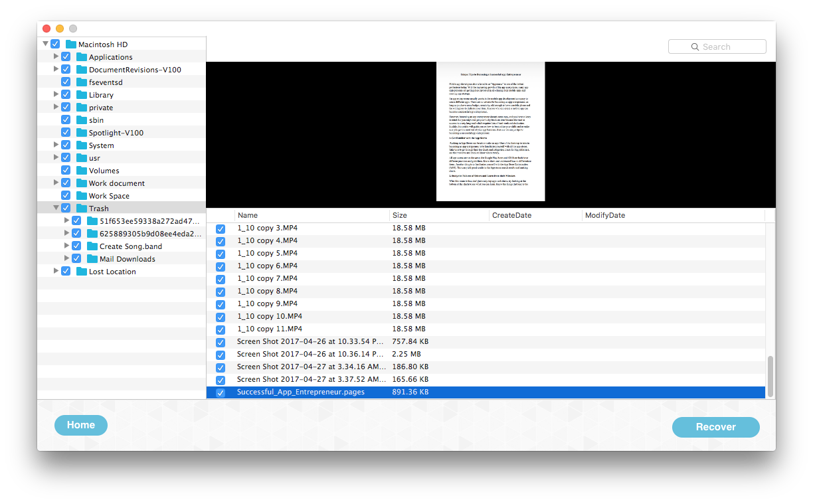Click the Trash folder icon
The width and height of the screenshot is (813, 504).
pos(82,209)
